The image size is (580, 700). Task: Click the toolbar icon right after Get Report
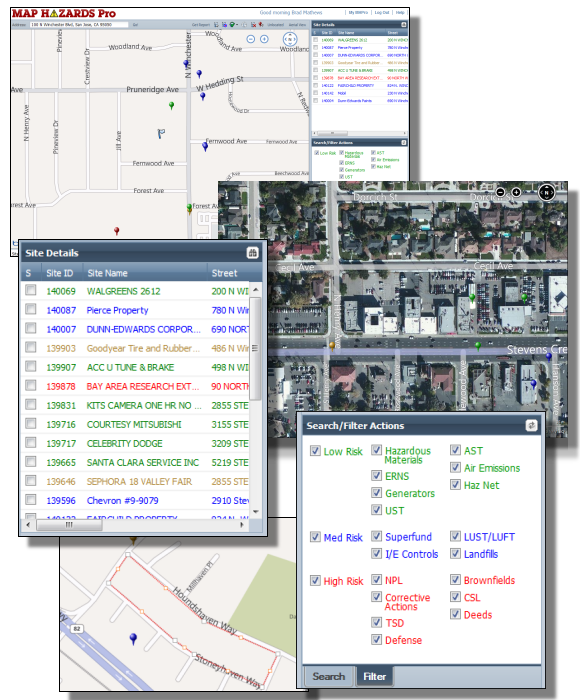[x=216, y=25]
